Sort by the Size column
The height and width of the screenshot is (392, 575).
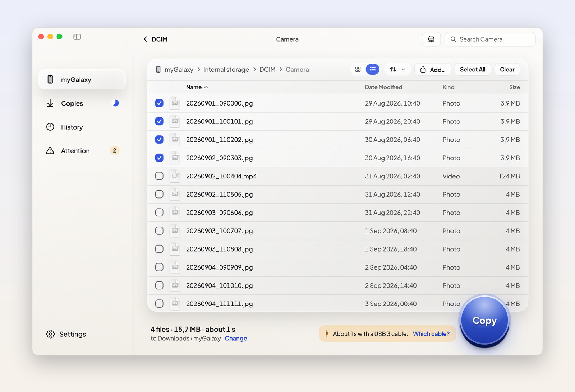[x=514, y=87]
